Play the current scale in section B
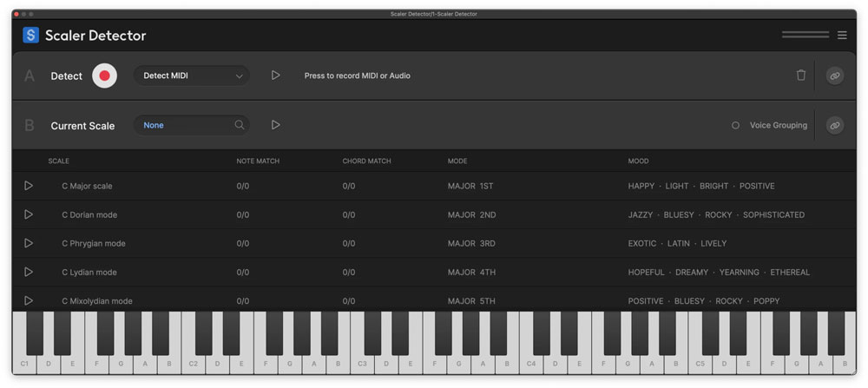The image size is (868, 388). [x=275, y=125]
